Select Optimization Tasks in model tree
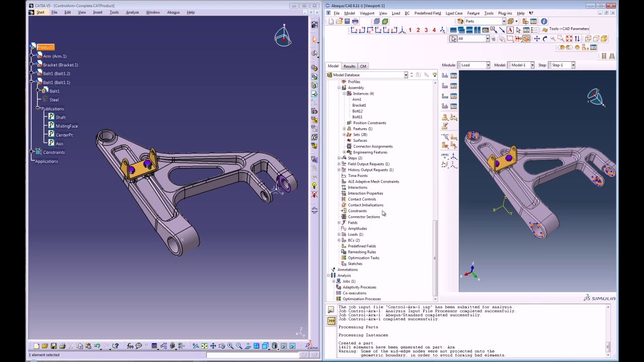 coord(364,258)
